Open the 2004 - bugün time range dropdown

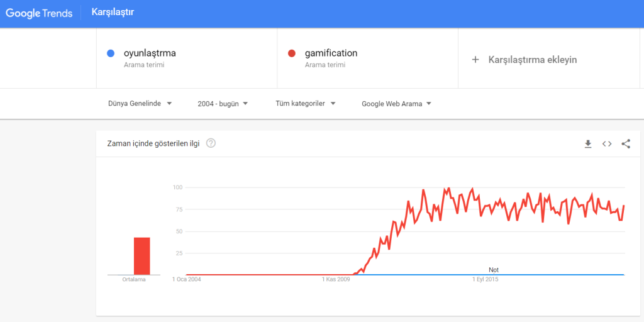pos(223,104)
